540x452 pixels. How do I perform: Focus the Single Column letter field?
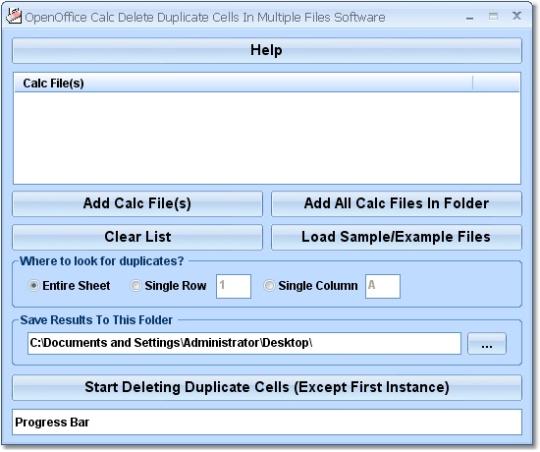[x=383, y=286]
